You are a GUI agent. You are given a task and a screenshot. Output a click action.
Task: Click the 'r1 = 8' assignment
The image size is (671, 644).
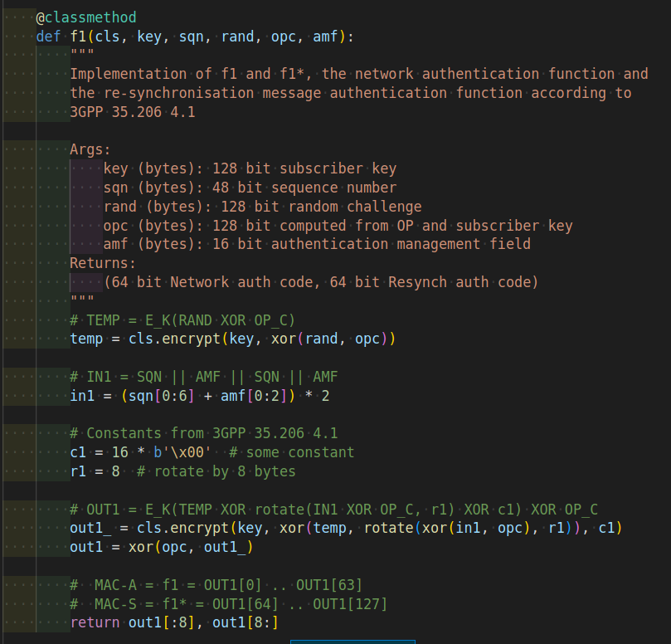click(95, 471)
